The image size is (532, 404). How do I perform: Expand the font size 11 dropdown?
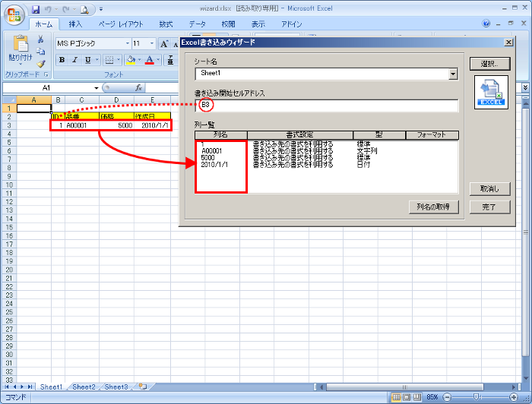click(153, 44)
